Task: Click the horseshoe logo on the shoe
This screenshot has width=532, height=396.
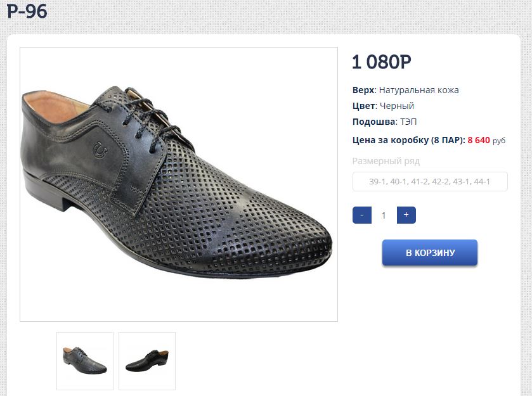Action: pos(100,150)
